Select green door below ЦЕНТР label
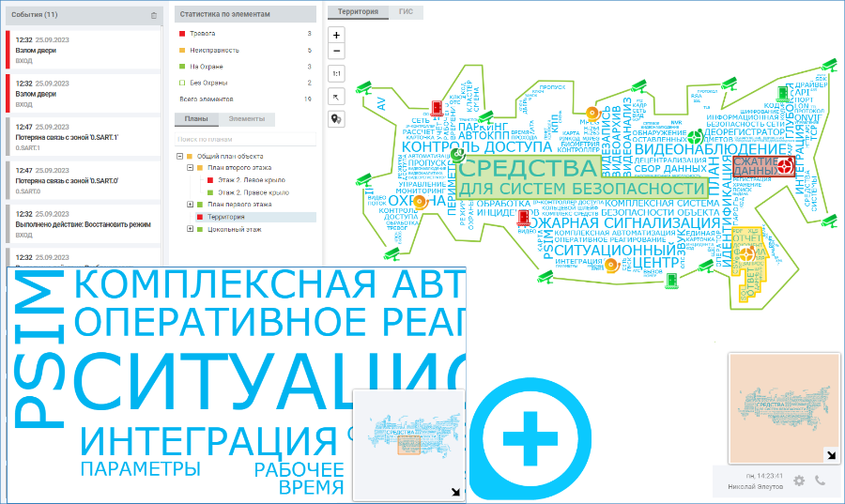Image resolution: width=845 pixels, height=504 pixels. point(671,281)
